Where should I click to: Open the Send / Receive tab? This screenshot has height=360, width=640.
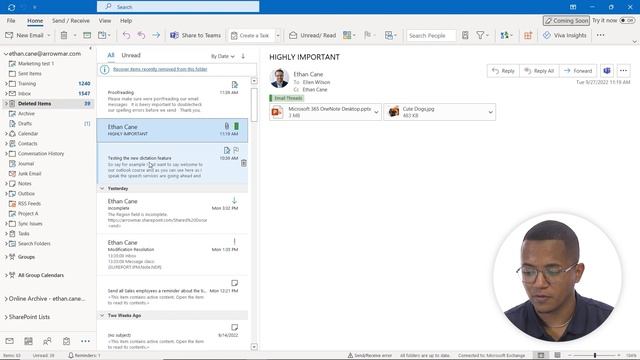[71, 20]
